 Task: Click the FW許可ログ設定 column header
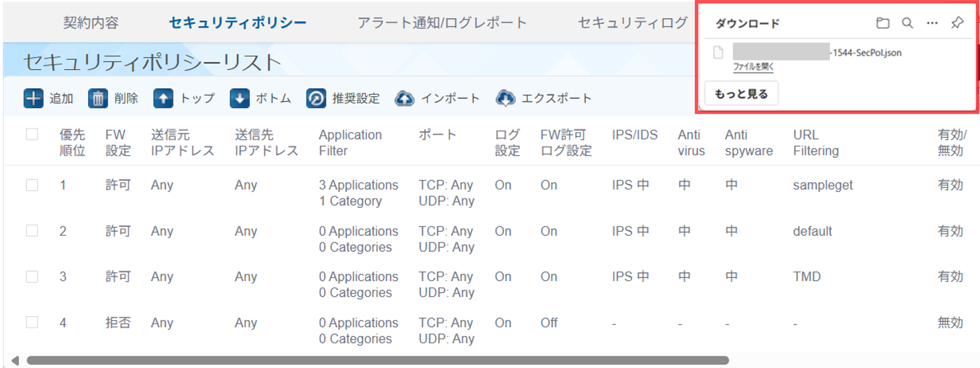coord(566,142)
